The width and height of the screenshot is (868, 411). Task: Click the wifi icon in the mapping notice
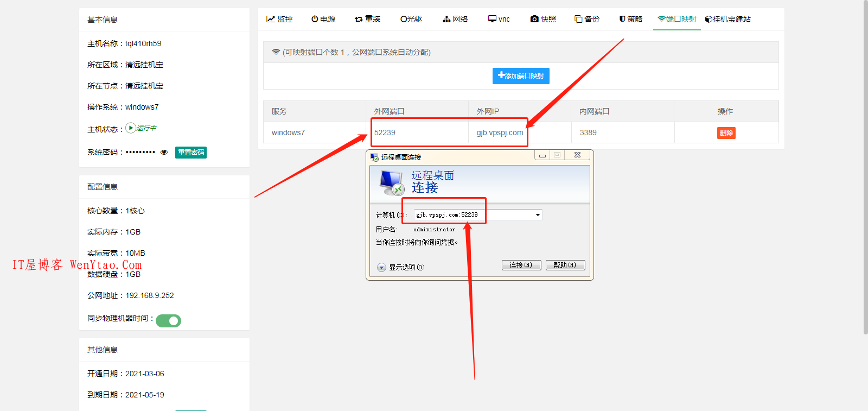point(276,52)
